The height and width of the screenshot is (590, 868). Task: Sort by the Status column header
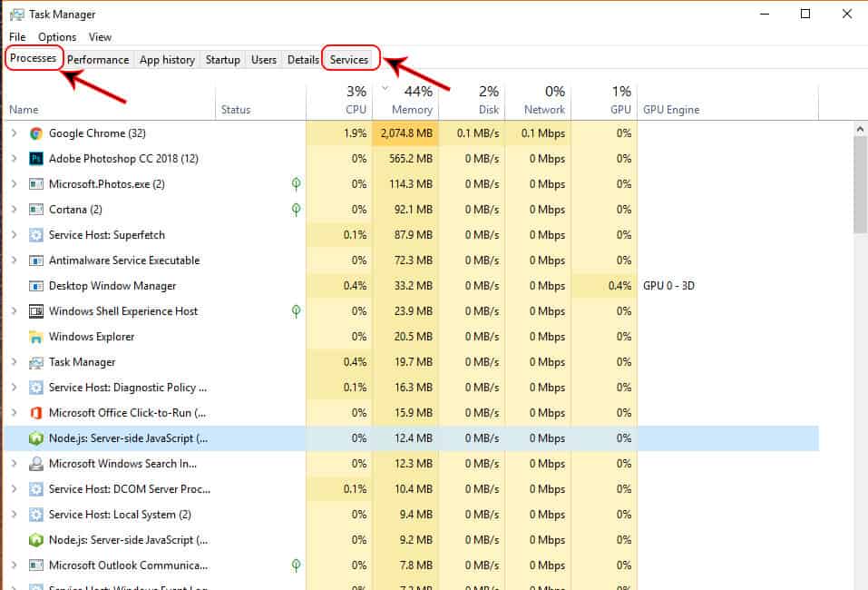tap(260, 102)
